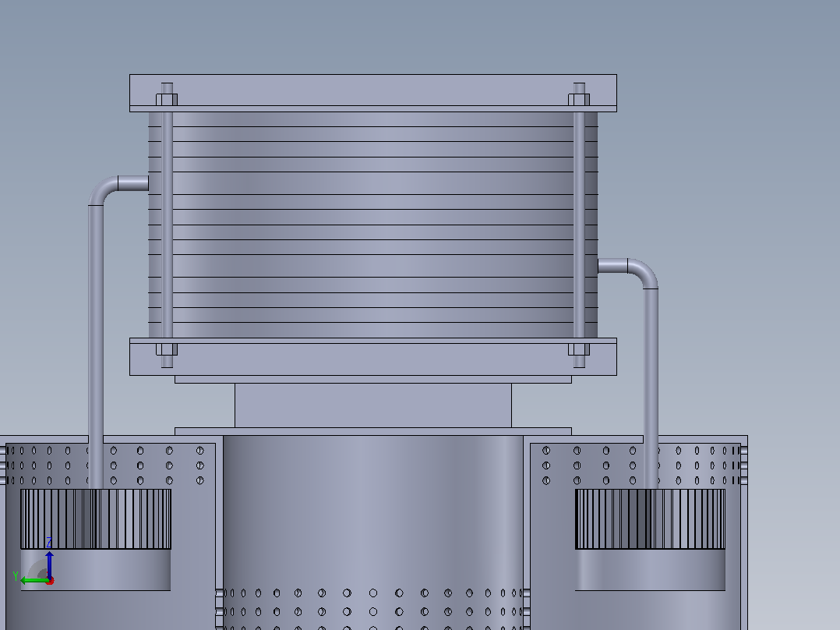Click the blue Z axis arrow of the triad
The width and height of the screenshot is (840, 630).
click(49, 564)
